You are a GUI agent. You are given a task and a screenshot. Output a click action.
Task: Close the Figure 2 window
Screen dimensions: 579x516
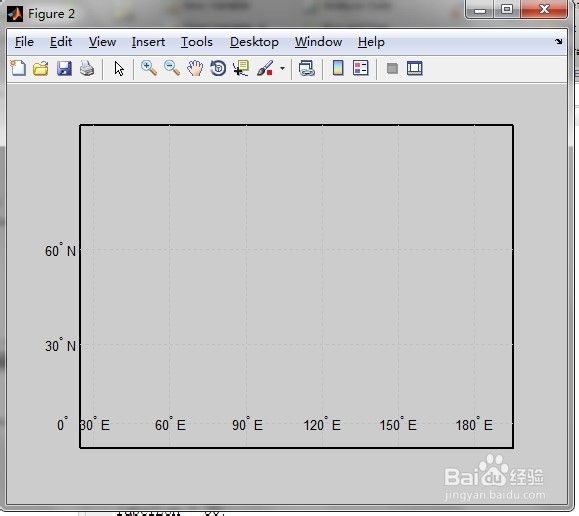[544, 9]
